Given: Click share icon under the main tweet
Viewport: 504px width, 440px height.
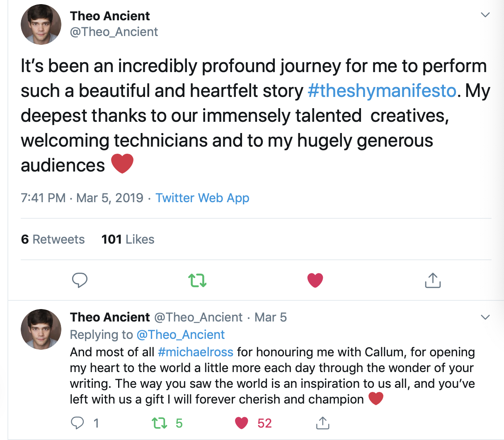Looking at the screenshot, I should [x=433, y=280].
